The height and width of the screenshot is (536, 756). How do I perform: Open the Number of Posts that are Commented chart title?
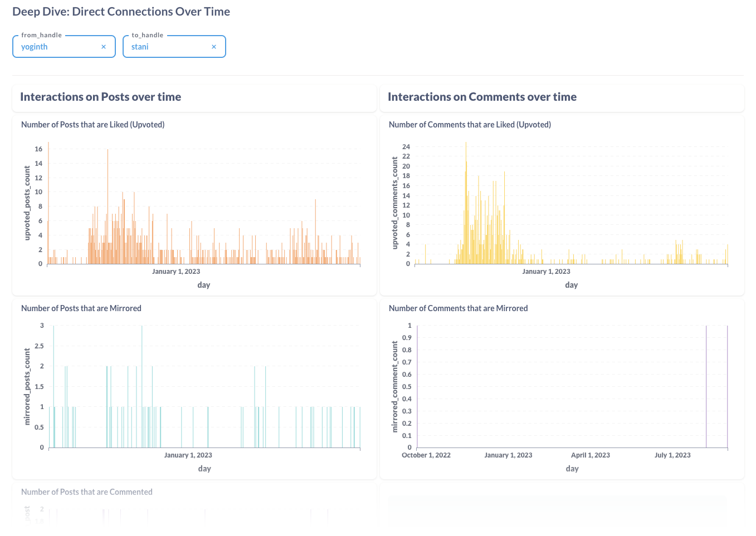click(87, 492)
